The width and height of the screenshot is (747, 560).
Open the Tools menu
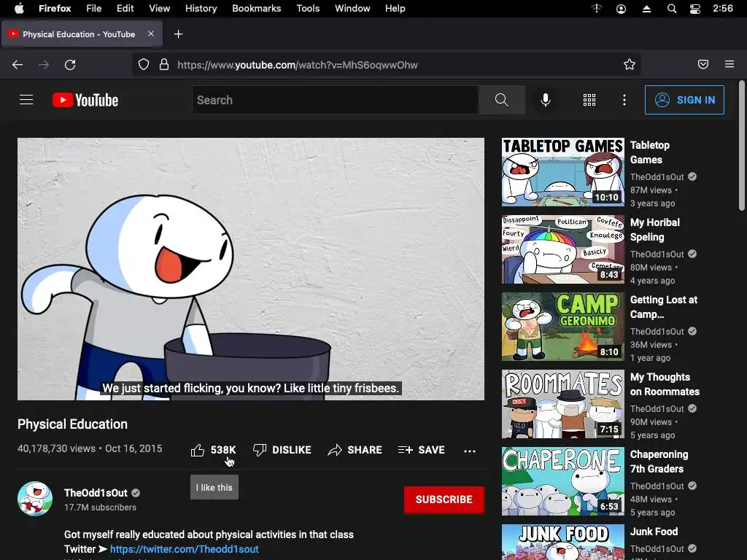point(309,9)
